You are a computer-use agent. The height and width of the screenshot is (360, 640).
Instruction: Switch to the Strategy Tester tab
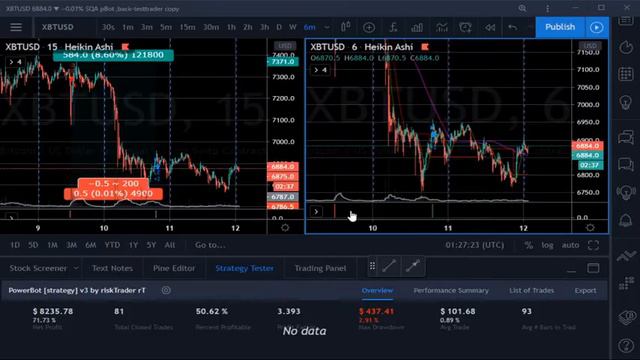[x=244, y=268]
